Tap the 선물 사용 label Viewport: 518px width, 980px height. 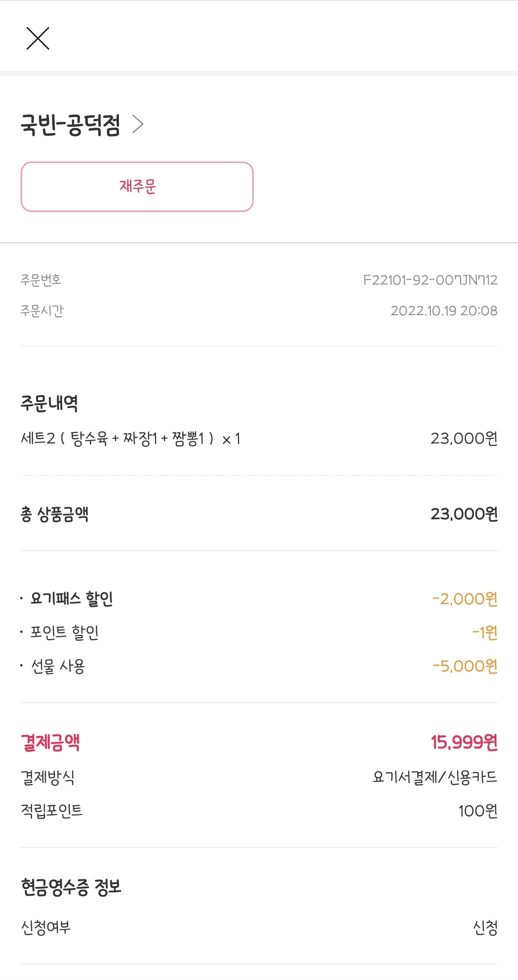58,666
